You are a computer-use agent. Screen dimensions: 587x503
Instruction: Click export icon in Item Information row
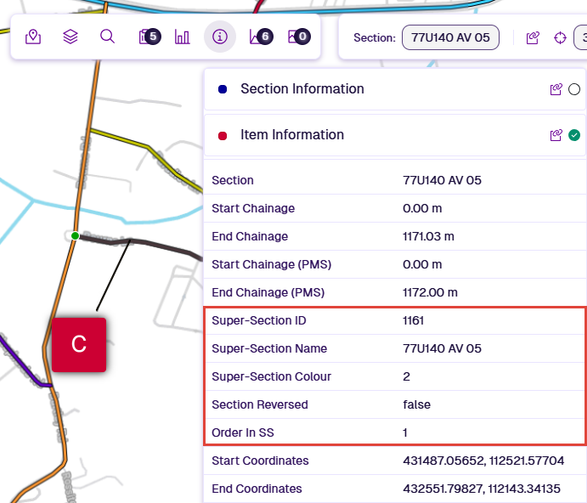[556, 135]
